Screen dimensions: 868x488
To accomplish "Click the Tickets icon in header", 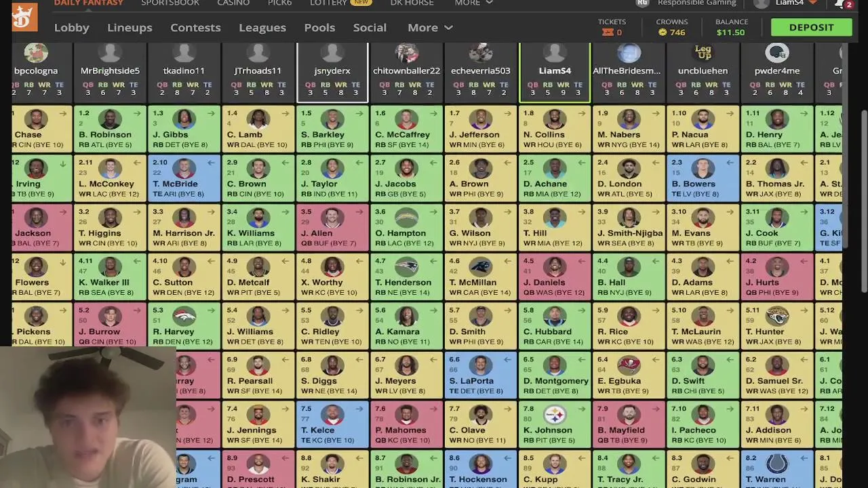I will pyautogui.click(x=608, y=32).
